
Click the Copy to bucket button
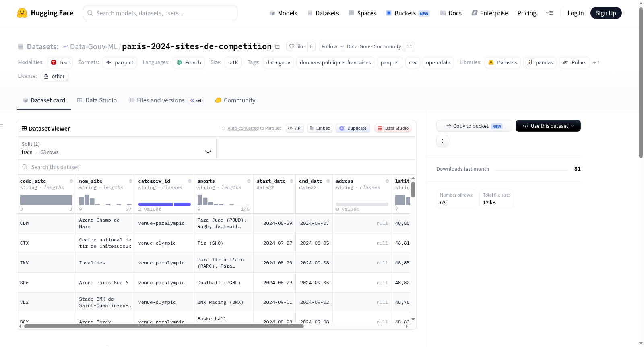coord(474,126)
